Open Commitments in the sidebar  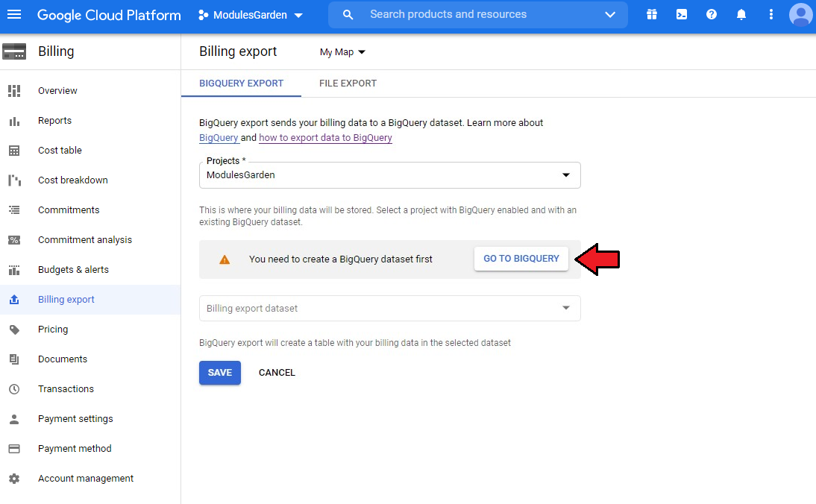(x=69, y=210)
